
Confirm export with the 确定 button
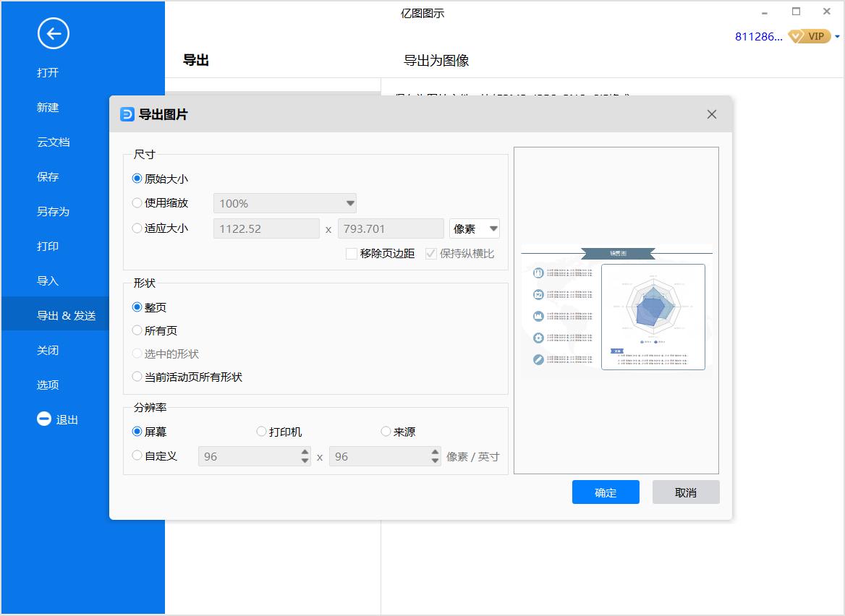(x=606, y=492)
